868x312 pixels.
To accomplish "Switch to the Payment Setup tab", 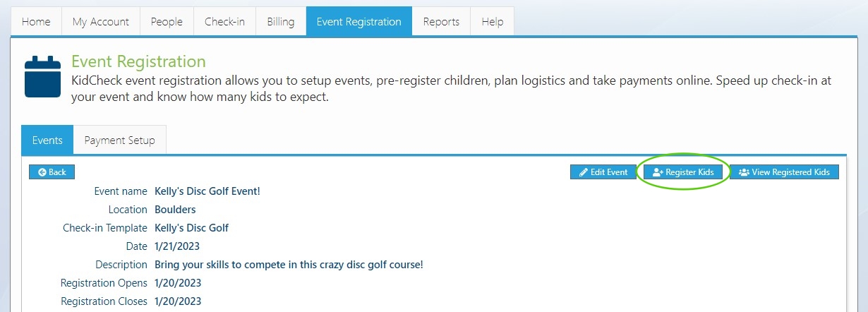I will [120, 140].
